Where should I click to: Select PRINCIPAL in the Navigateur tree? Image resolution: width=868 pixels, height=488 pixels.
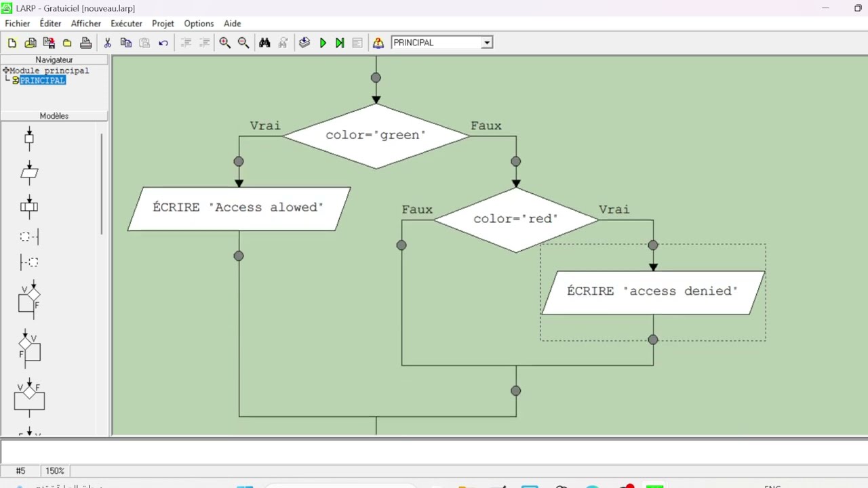point(43,80)
